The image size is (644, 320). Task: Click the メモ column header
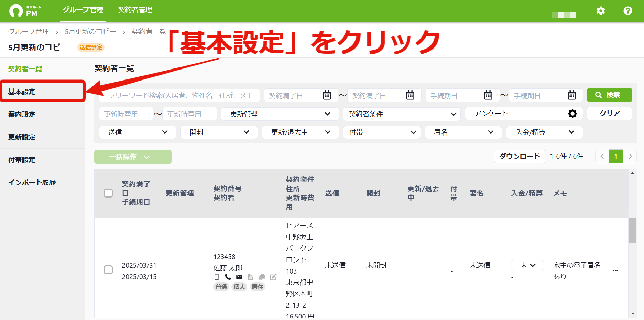click(x=560, y=193)
